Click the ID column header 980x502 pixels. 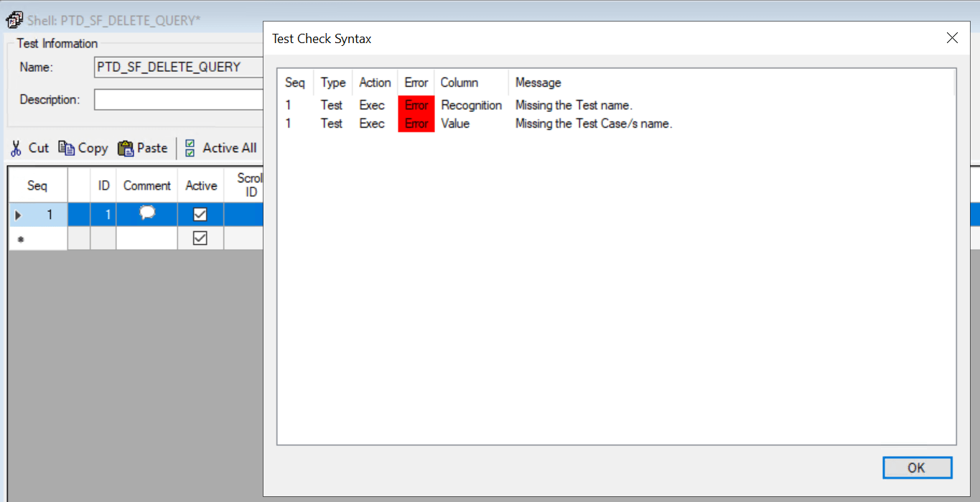[103, 185]
